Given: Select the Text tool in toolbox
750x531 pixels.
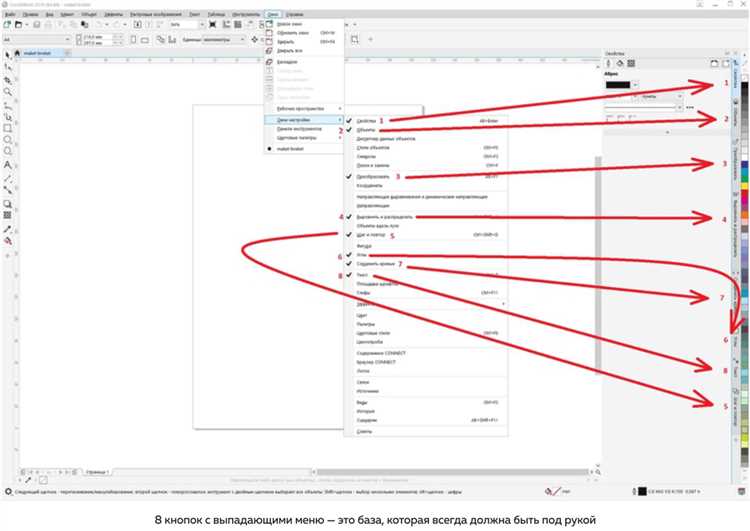Looking at the screenshot, I should pos(8,165).
